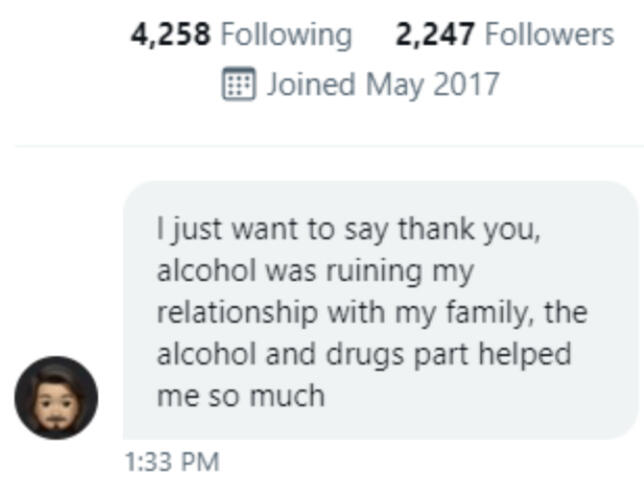Click the "Joined May 2017" text
The width and height of the screenshot is (644, 482).
click(382, 84)
